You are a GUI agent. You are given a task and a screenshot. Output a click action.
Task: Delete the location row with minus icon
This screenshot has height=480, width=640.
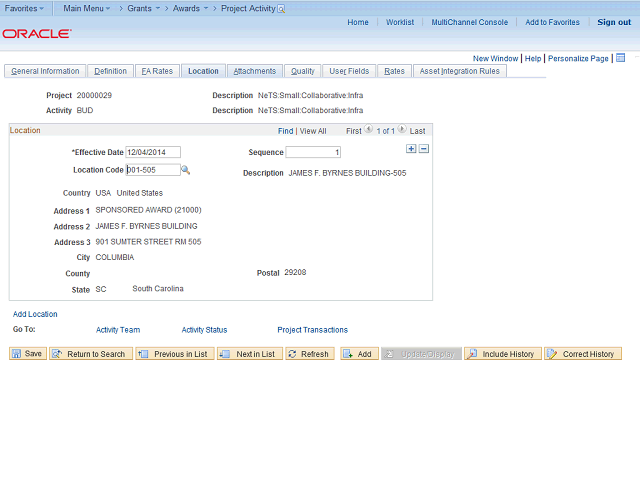click(x=424, y=149)
